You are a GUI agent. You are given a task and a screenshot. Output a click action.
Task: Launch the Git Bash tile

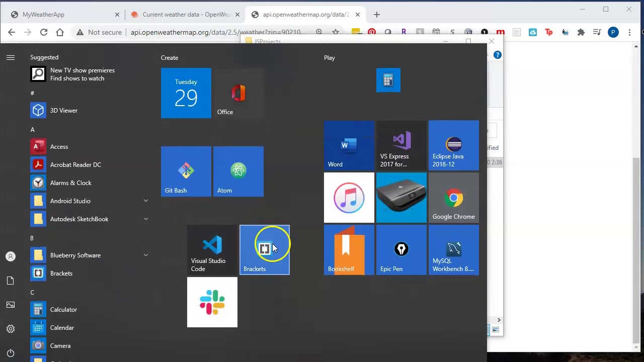[x=186, y=171]
